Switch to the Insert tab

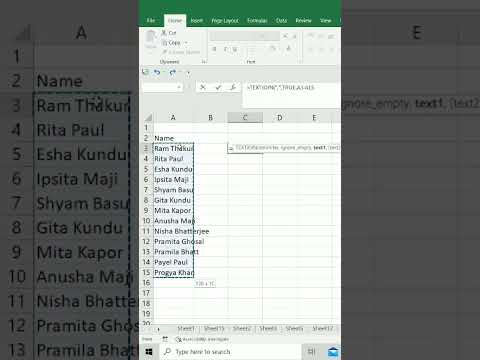coord(197,21)
